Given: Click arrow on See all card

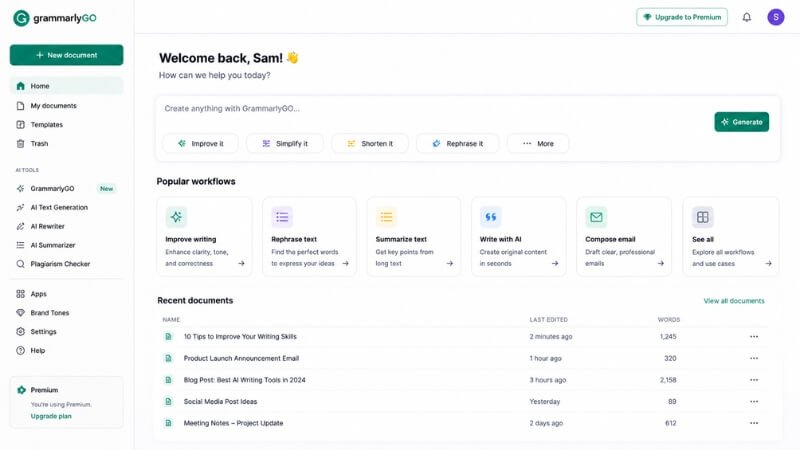Looking at the screenshot, I should [x=768, y=263].
